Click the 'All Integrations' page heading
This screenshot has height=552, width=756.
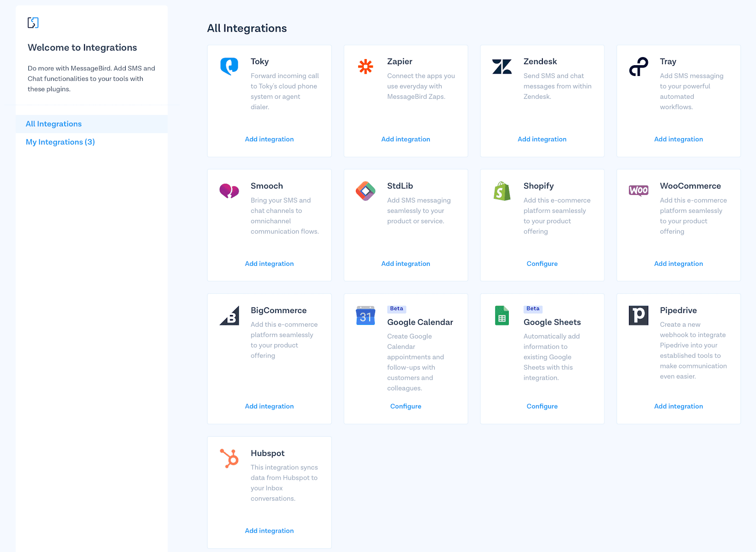pyautogui.click(x=247, y=28)
